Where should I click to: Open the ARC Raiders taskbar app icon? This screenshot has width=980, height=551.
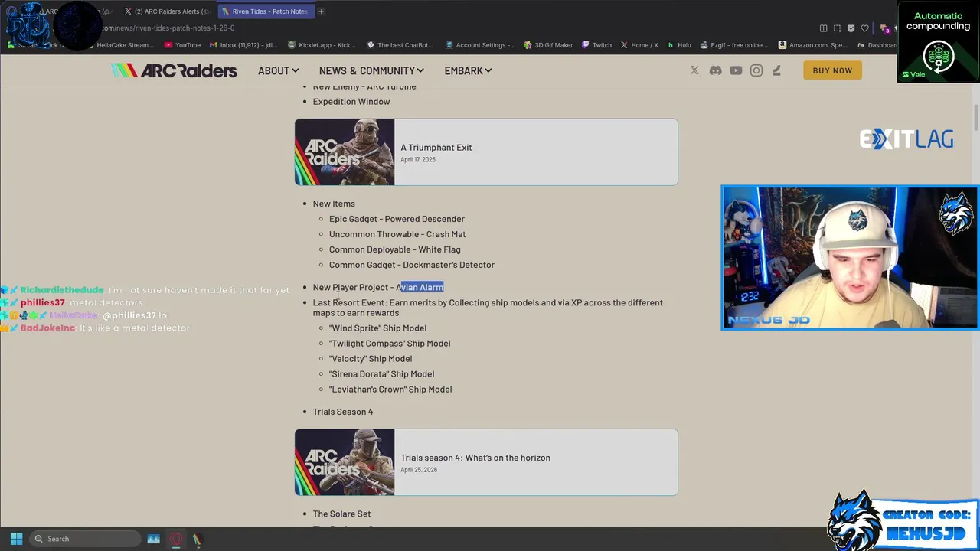[x=197, y=539]
